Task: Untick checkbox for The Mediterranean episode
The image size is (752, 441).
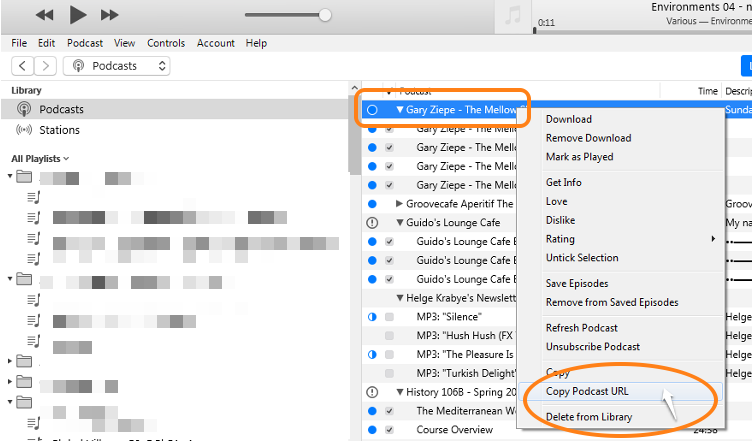Action: 389,411
